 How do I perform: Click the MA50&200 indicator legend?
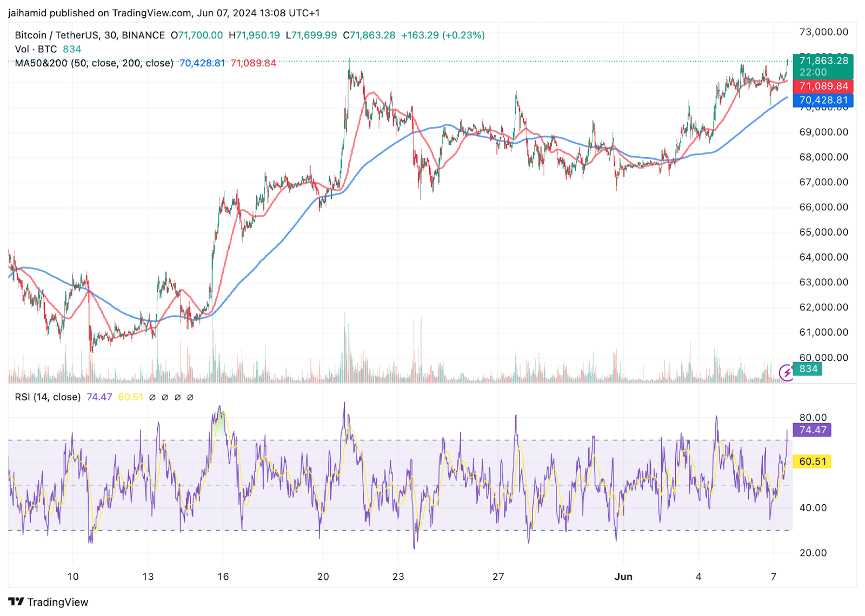94,63
